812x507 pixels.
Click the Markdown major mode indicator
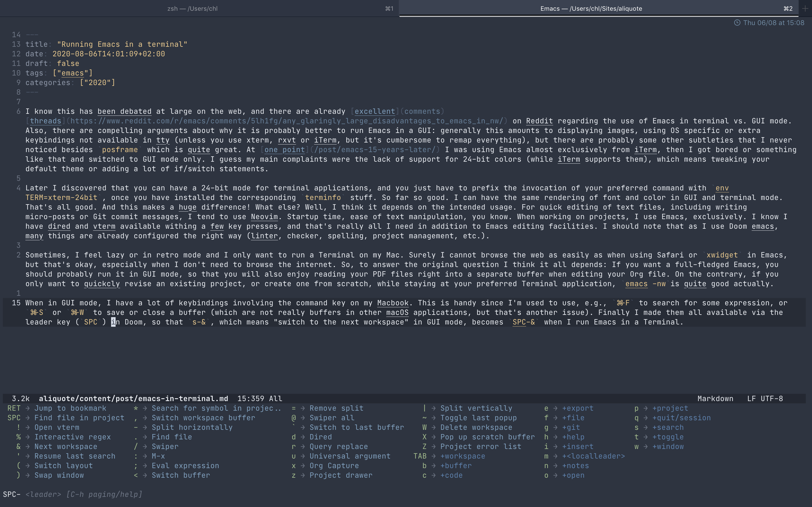715,399
